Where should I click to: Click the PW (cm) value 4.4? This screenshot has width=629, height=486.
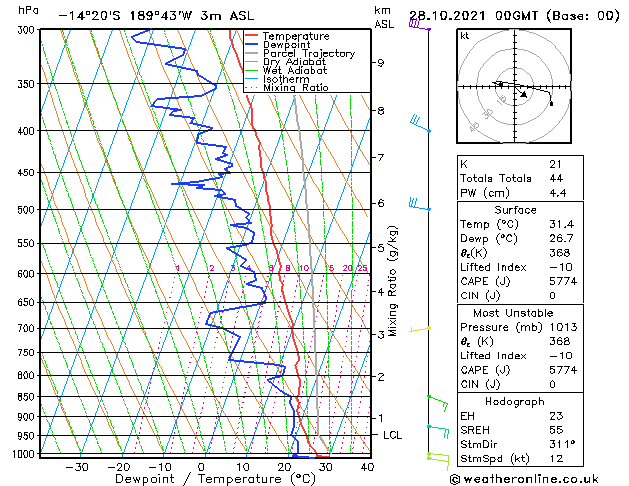tap(558, 192)
